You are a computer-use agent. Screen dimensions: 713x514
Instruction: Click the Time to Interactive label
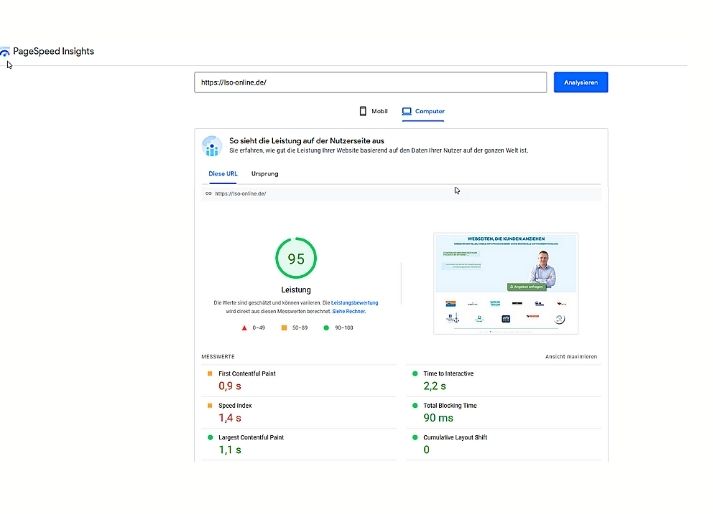tap(448, 373)
